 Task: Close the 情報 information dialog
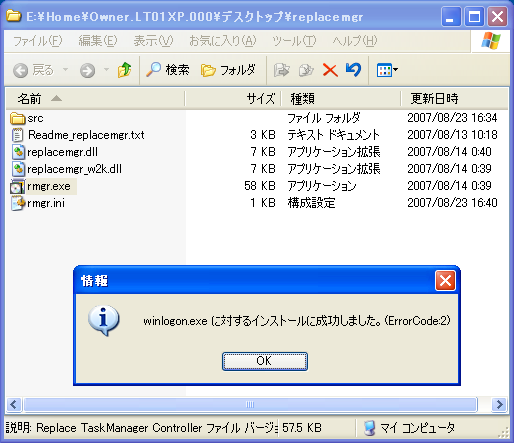(445, 281)
